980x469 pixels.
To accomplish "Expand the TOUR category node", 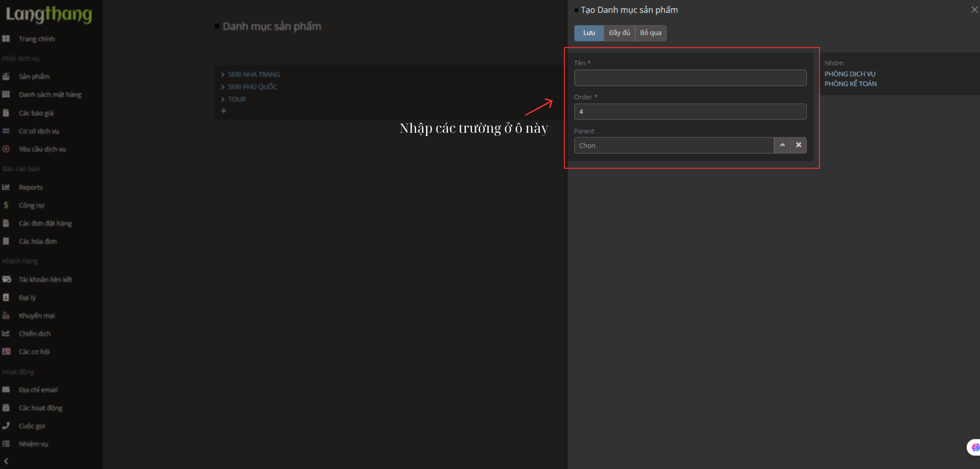I will [x=223, y=99].
